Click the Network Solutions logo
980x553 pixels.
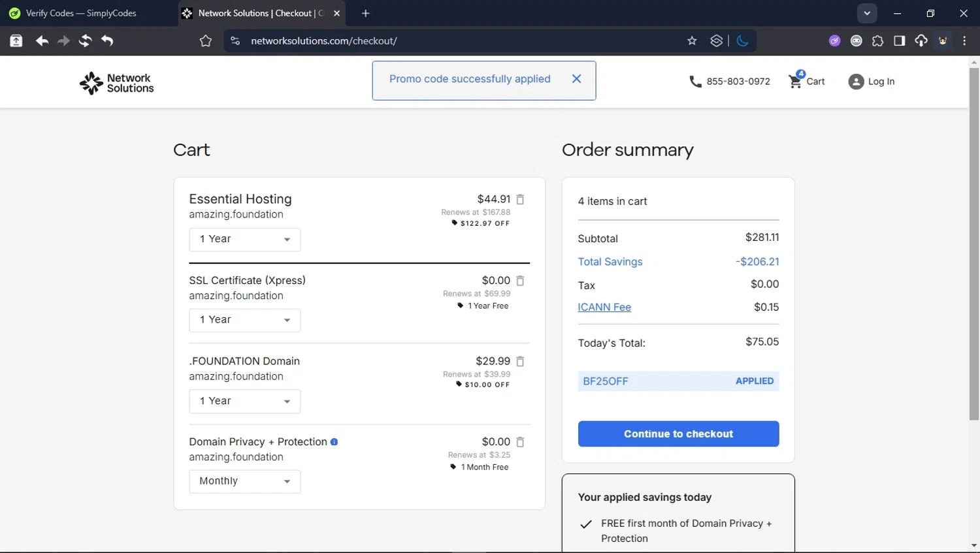pyautogui.click(x=117, y=83)
